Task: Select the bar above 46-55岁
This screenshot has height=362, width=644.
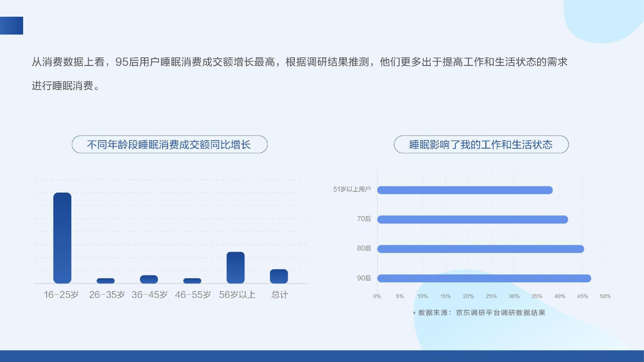Action: point(192,281)
